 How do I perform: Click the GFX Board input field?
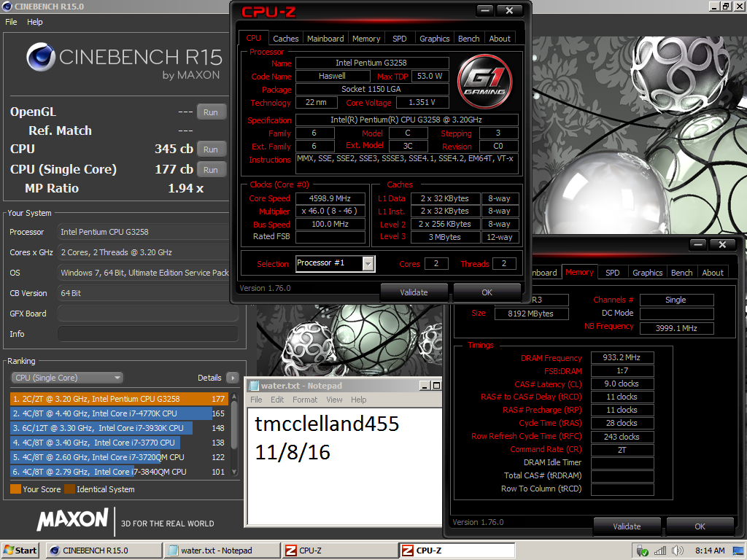pos(148,314)
